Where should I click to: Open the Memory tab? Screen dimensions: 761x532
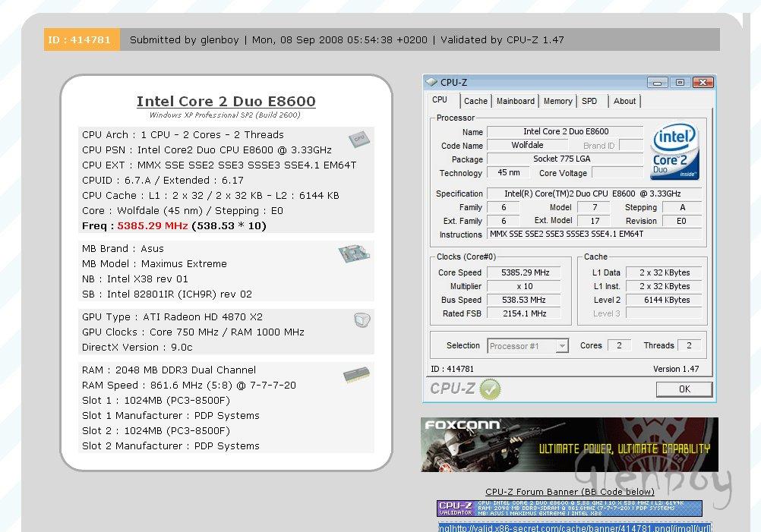tap(557, 101)
